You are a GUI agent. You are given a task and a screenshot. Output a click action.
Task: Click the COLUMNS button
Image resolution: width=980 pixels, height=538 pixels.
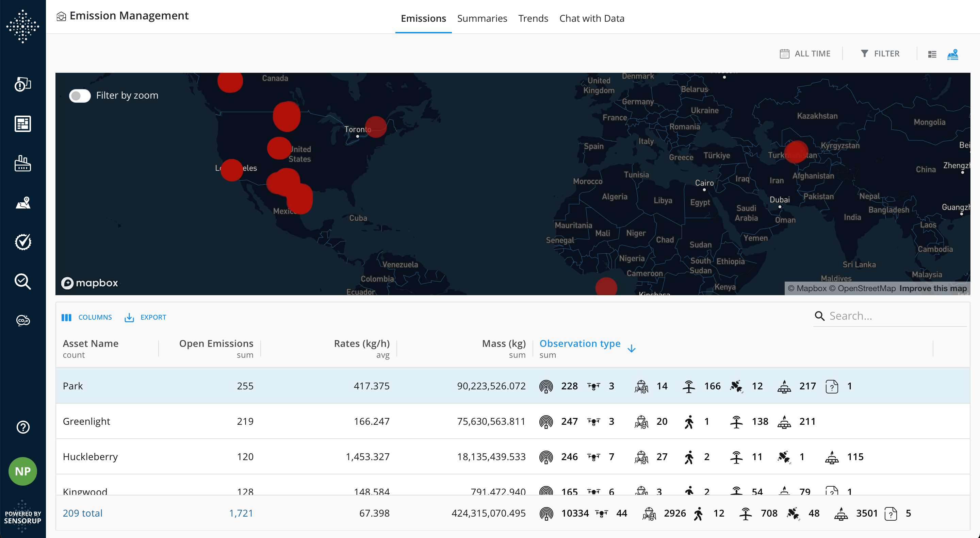click(x=87, y=317)
